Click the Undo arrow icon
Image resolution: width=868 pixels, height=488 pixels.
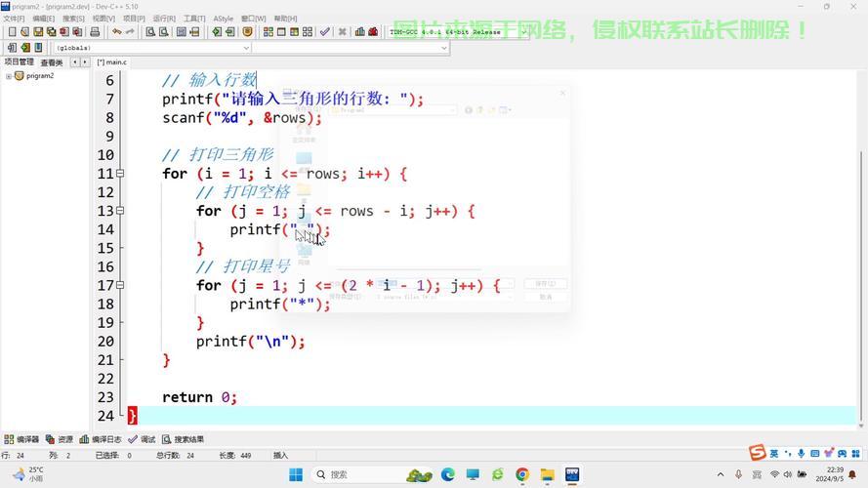pos(116,32)
